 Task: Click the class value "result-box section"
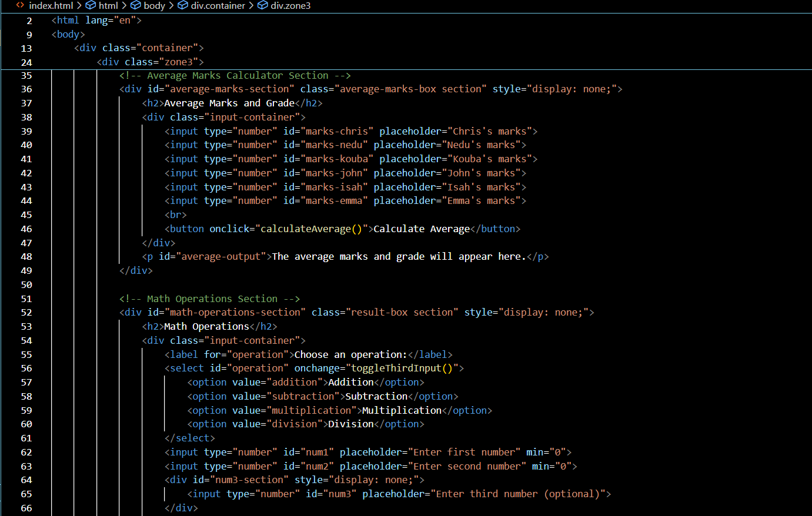click(x=402, y=313)
